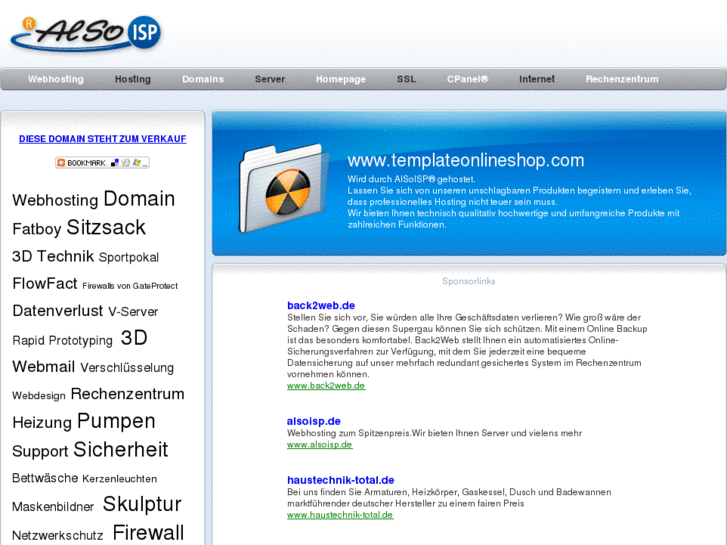
Task: Open the haustechnik-total.de sponsor headline
Action: pyautogui.click(x=340, y=480)
